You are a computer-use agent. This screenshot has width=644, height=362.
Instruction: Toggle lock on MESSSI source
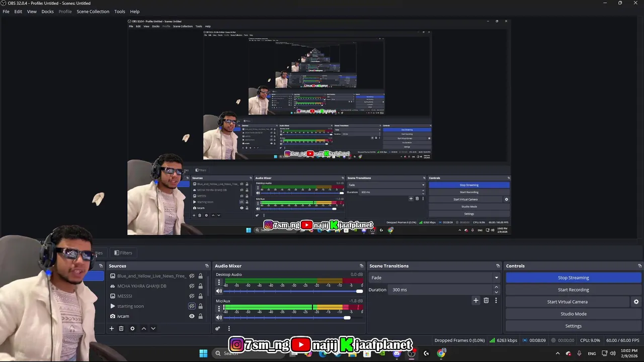pos(200,296)
